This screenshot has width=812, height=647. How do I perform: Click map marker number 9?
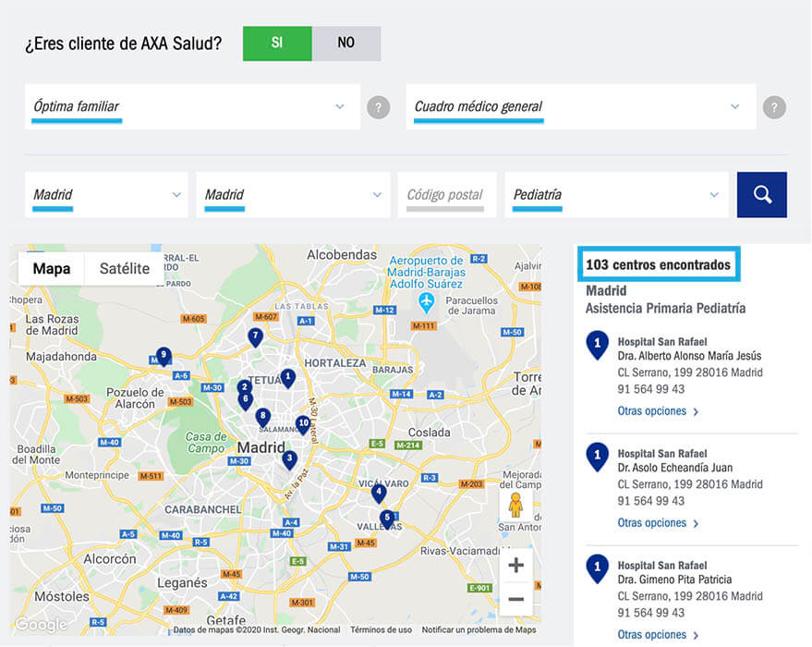(164, 357)
